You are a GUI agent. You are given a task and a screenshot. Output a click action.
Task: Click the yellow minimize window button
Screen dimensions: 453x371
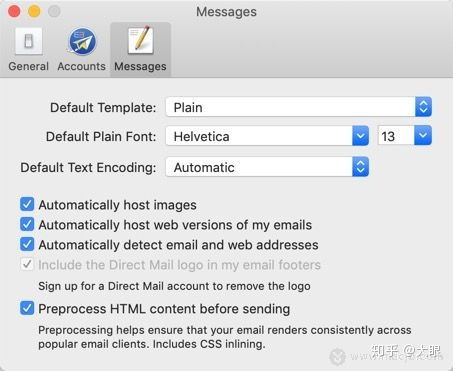point(34,12)
